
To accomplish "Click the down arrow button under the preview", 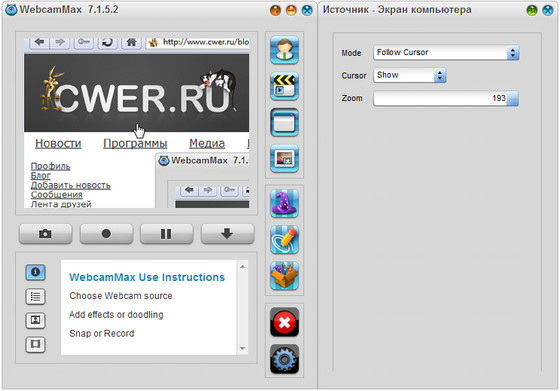I will click(x=228, y=234).
